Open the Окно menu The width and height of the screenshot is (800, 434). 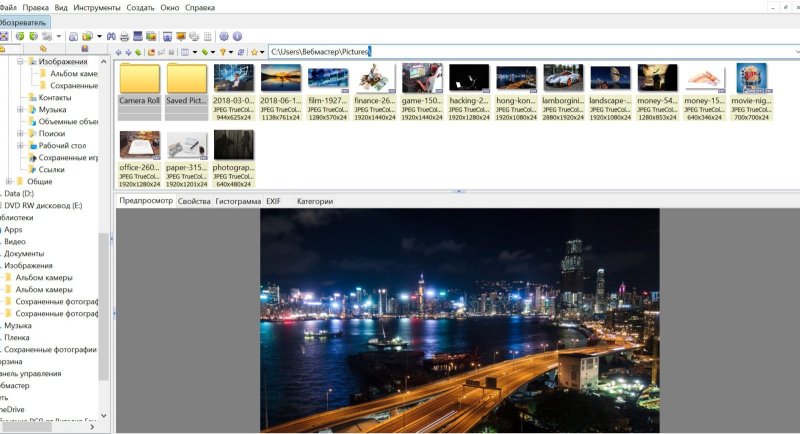coord(170,8)
